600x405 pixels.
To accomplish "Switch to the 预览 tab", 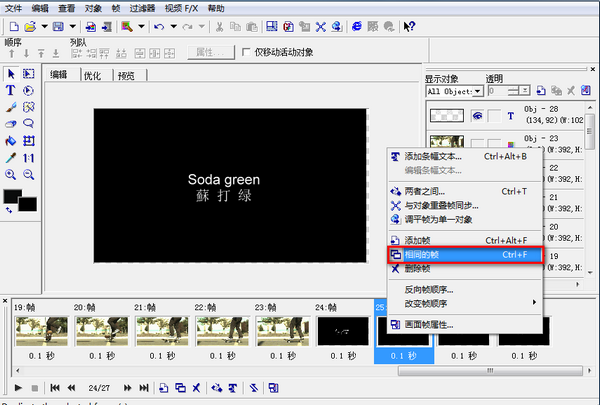I will pos(126,75).
